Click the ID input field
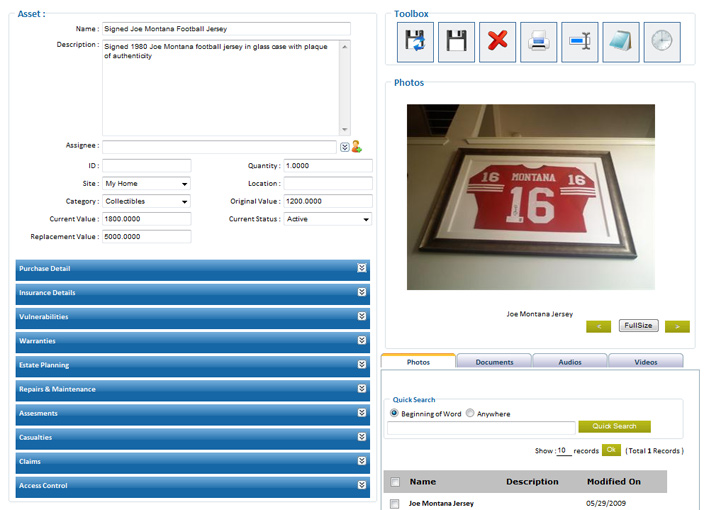704x510 pixels. point(146,166)
